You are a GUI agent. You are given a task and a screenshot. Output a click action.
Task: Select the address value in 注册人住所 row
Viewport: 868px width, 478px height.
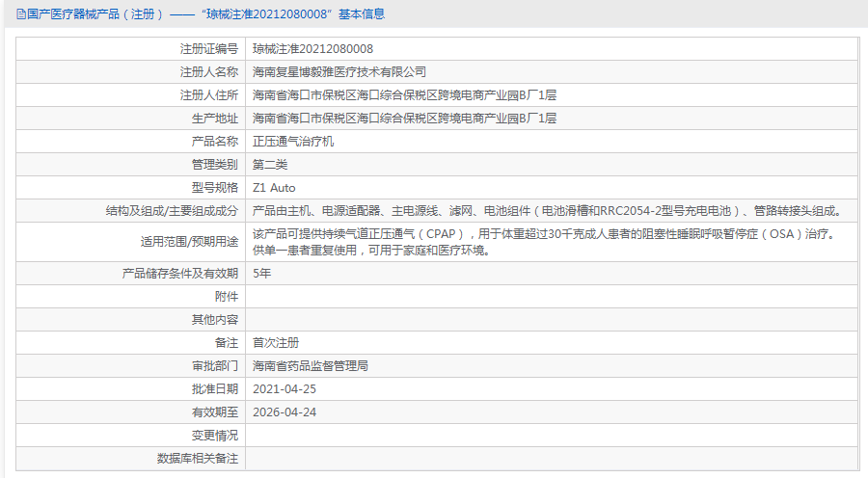coord(404,95)
